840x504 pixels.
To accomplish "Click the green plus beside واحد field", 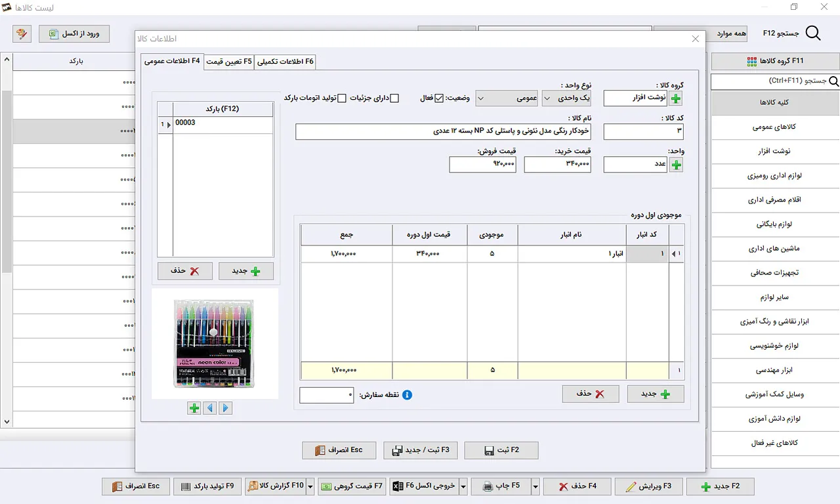I will pos(676,165).
